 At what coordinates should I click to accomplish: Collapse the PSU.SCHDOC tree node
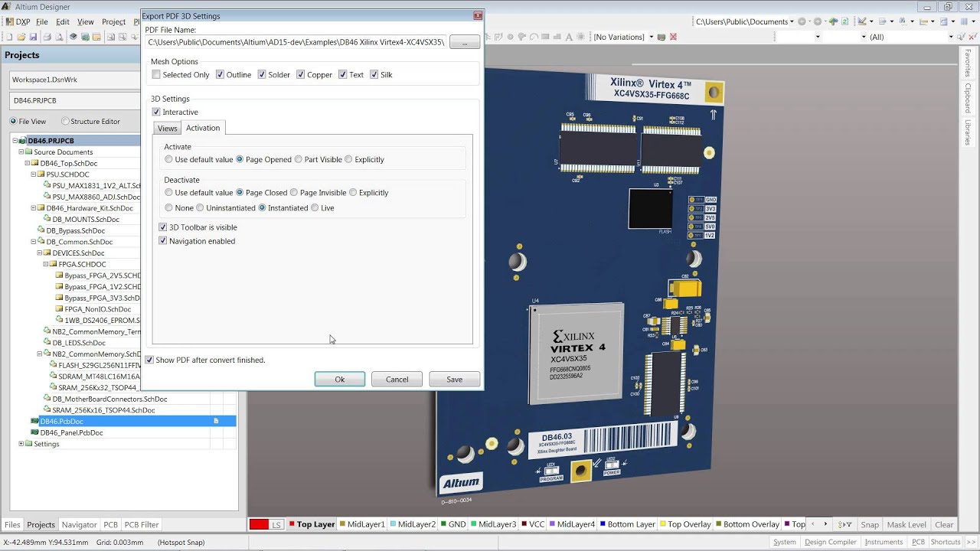(x=34, y=174)
